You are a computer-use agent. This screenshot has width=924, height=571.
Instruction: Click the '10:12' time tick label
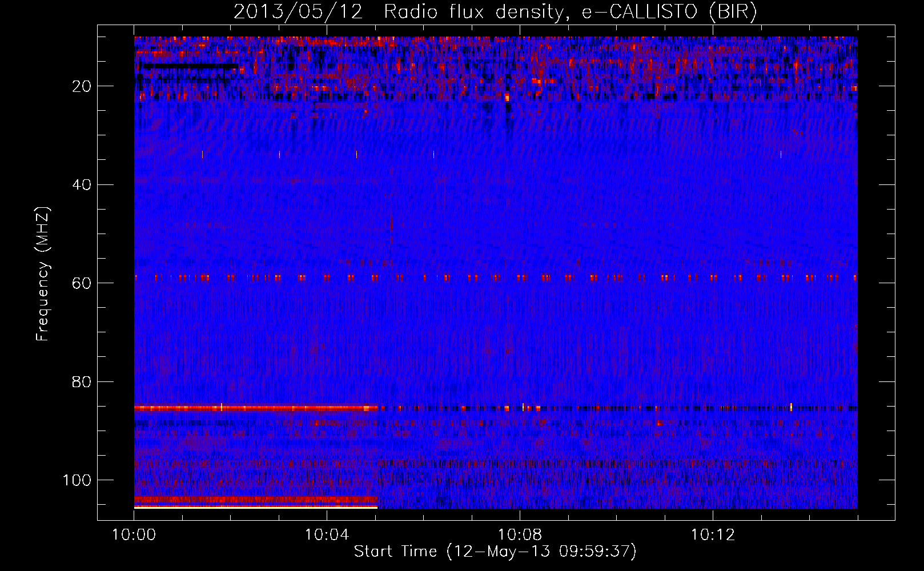click(x=713, y=535)
